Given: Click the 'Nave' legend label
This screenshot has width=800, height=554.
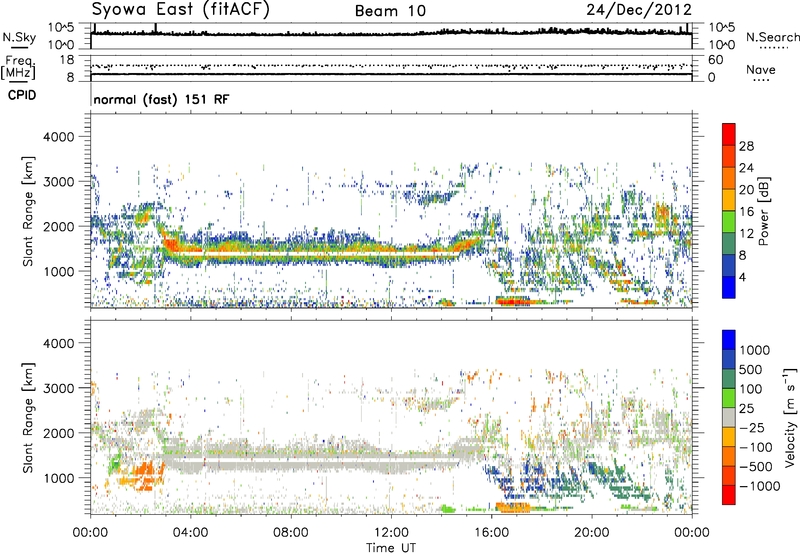Looking at the screenshot, I should [x=760, y=69].
